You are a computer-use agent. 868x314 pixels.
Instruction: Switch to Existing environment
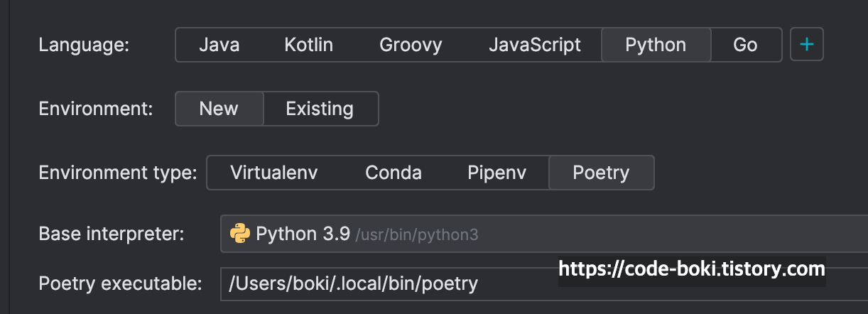(x=320, y=109)
